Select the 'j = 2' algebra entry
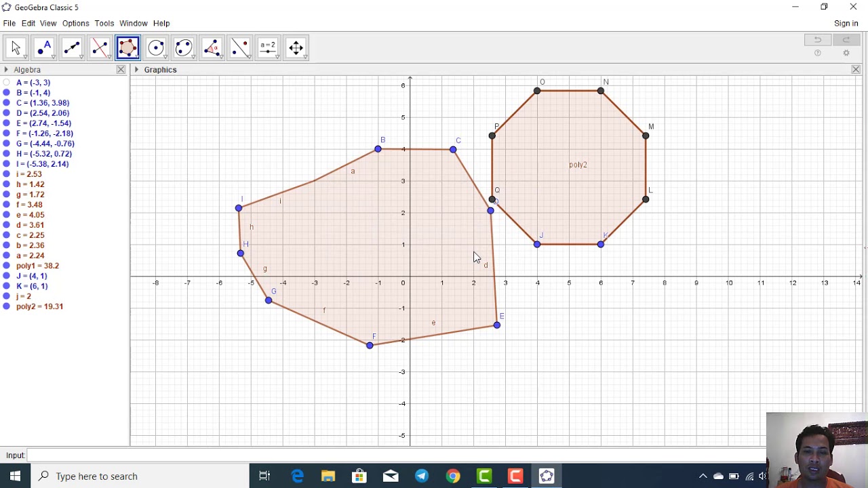868x488 pixels. [24, 296]
